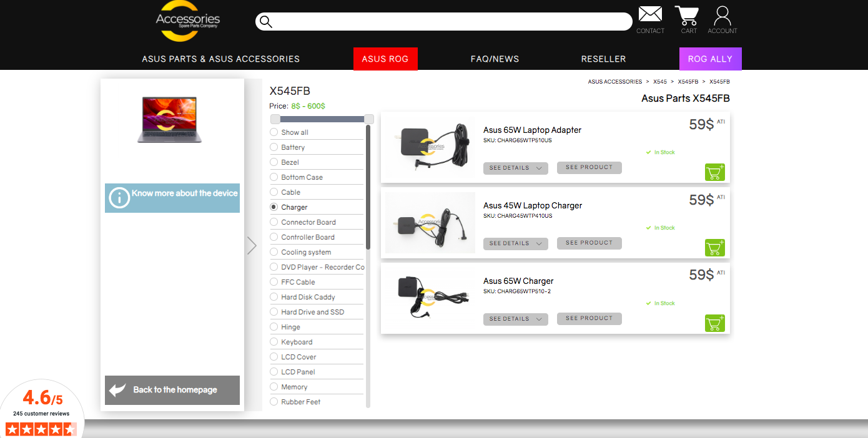This screenshot has height=438, width=868.
Task: Click the SKU CHARG65WTP510US text
Action: pos(518,140)
